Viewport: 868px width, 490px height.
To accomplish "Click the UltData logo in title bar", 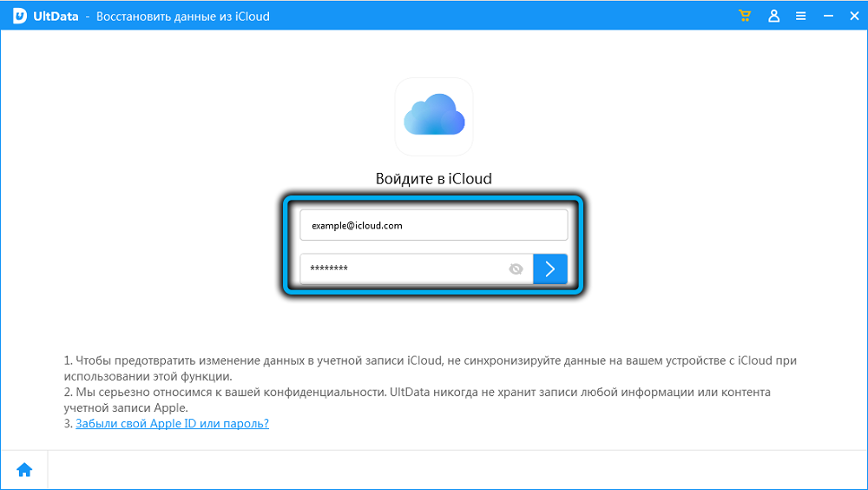I will click(19, 17).
